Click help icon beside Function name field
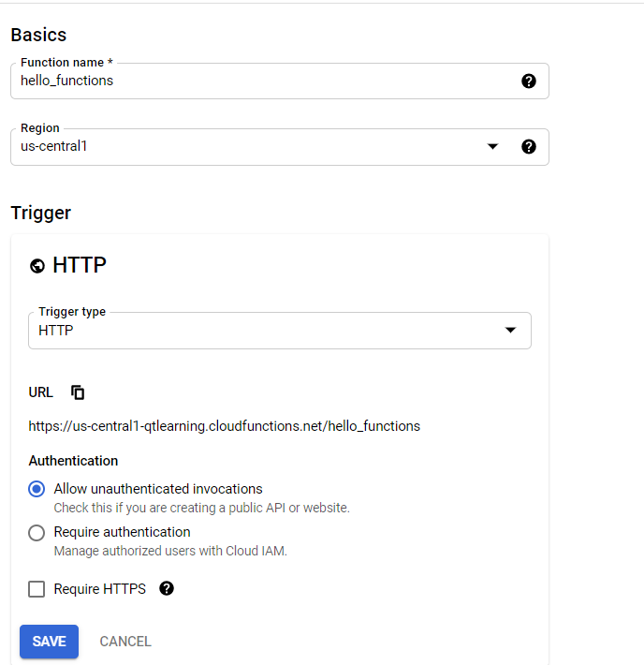The image size is (644, 665). (x=529, y=81)
